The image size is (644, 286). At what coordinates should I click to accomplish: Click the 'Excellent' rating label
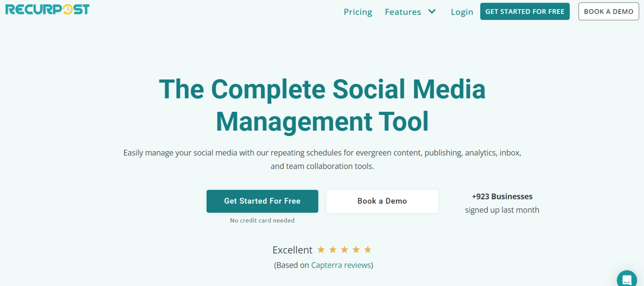click(292, 250)
